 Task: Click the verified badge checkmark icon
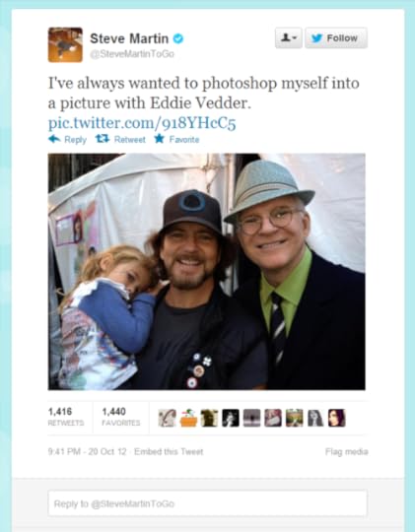pos(178,38)
